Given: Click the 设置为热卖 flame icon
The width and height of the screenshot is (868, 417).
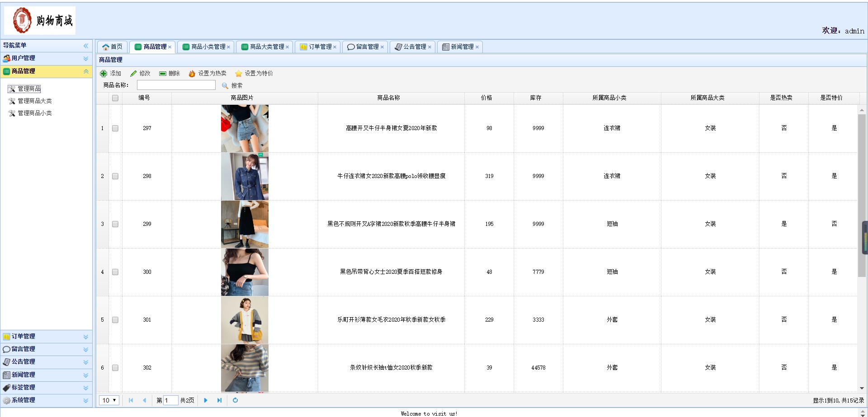Looking at the screenshot, I should (x=192, y=73).
